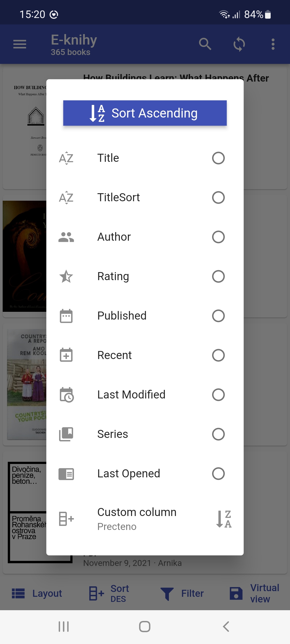290x644 pixels.
Task: Open the three-dot overflow menu
Action: tap(273, 44)
